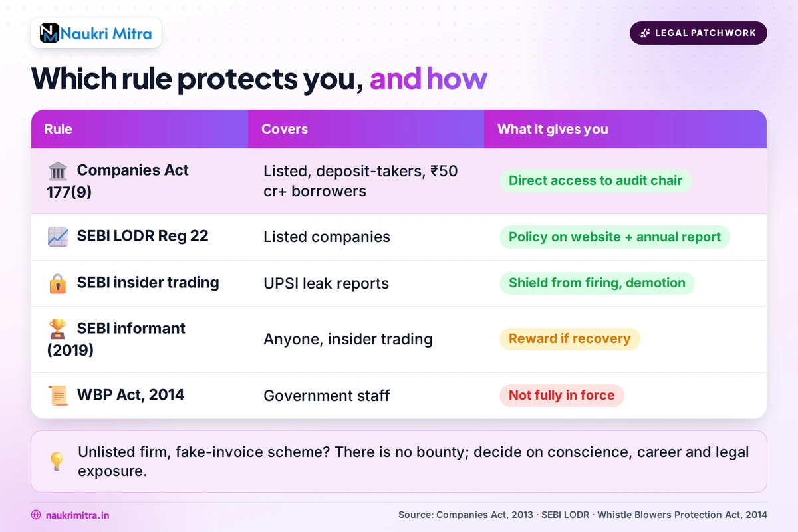The image size is (798, 532).
Task: Click the globe icon next to naukrimitra.in
Action: pyautogui.click(x=36, y=515)
